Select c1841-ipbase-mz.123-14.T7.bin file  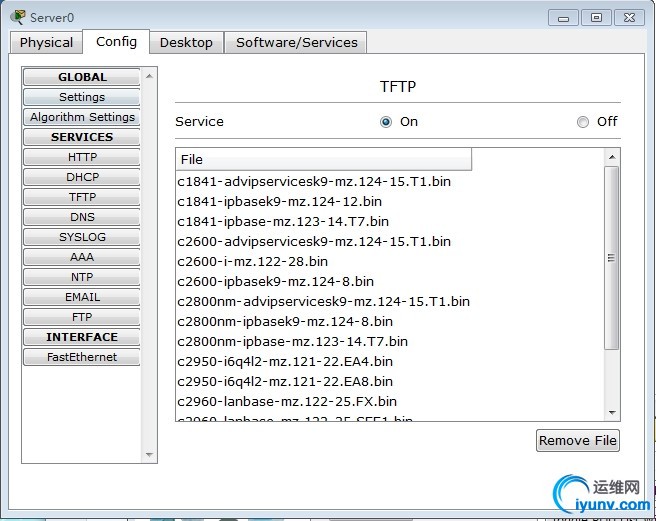pos(283,221)
